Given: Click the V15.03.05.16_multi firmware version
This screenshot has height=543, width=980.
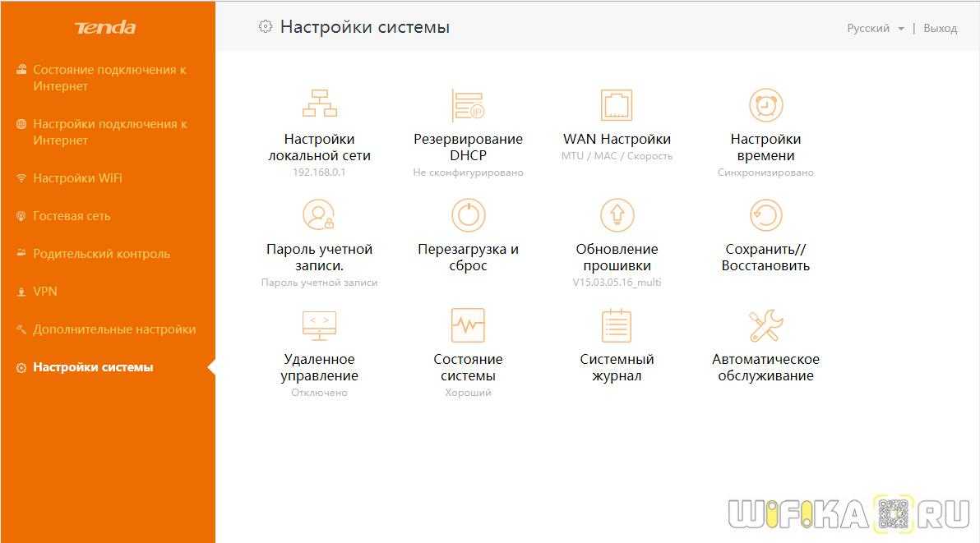Looking at the screenshot, I should 617,282.
